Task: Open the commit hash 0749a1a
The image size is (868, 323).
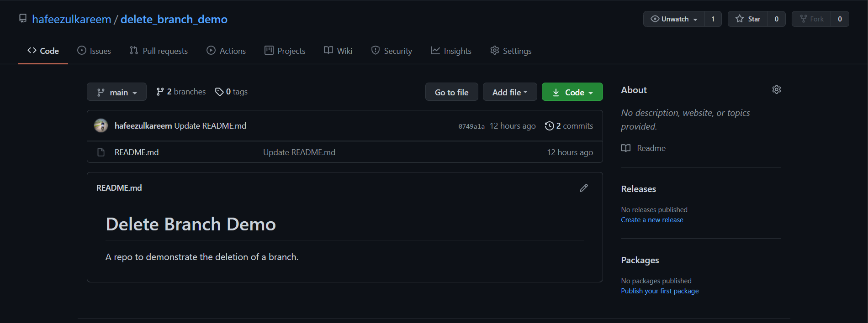Action: click(471, 126)
